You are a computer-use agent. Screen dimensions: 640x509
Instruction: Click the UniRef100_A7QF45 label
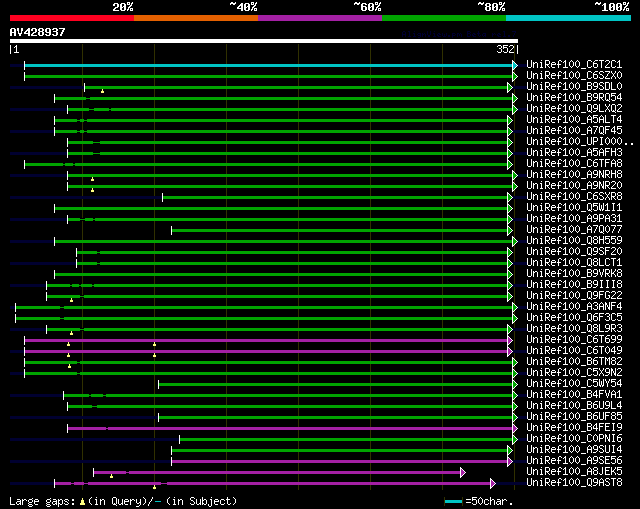[x=574, y=131]
